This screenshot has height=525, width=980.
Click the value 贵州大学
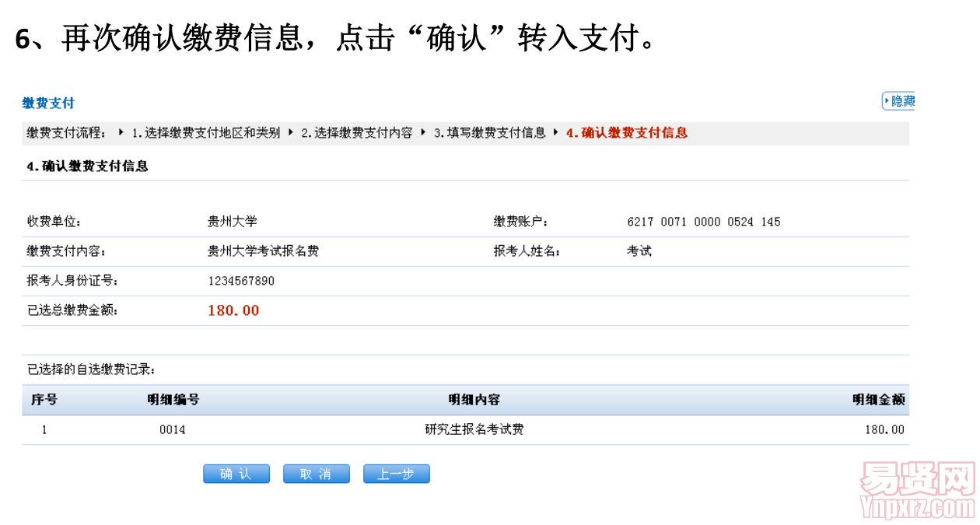coord(232,222)
